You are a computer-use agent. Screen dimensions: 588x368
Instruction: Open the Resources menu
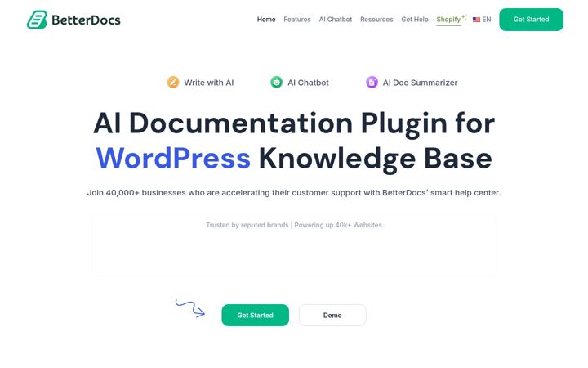pos(376,20)
